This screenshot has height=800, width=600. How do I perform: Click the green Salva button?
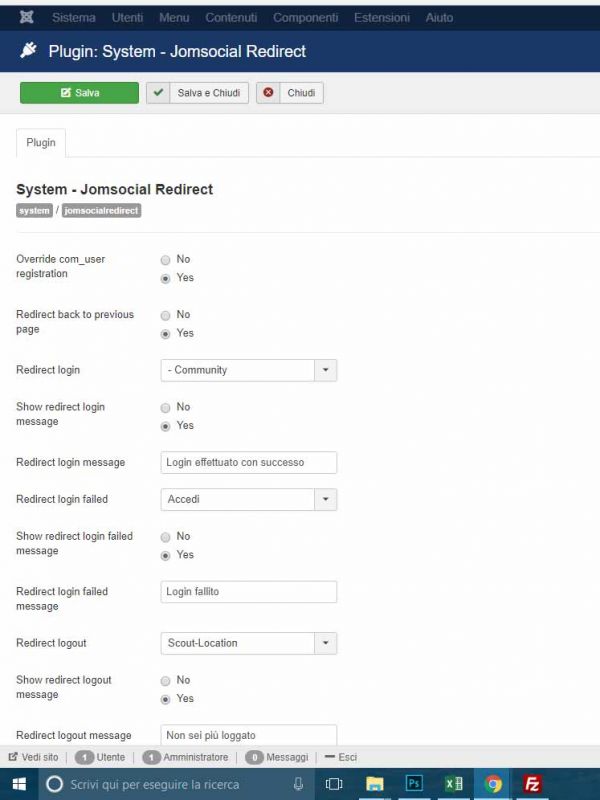[x=79, y=93]
